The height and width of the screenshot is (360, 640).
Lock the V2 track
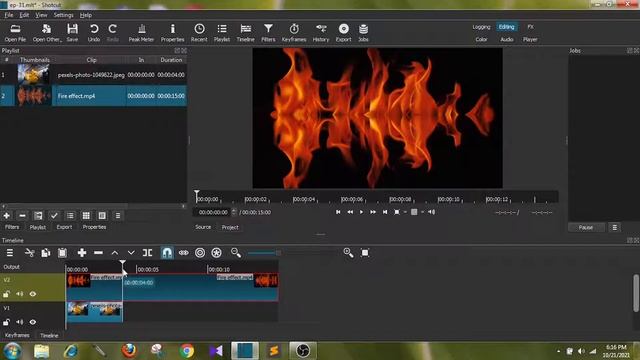6,294
